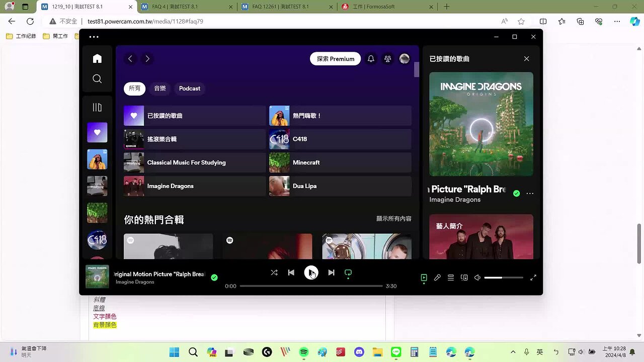Screen dimensions: 644x362
Task: Open the C418 thumbnail in the sidebar
Action: (97, 240)
